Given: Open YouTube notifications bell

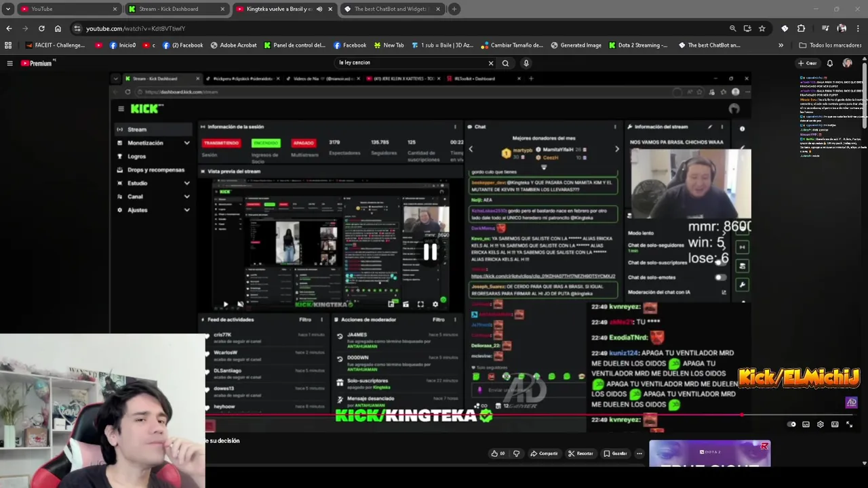Looking at the screenshot, I should (x=829, y=63).
